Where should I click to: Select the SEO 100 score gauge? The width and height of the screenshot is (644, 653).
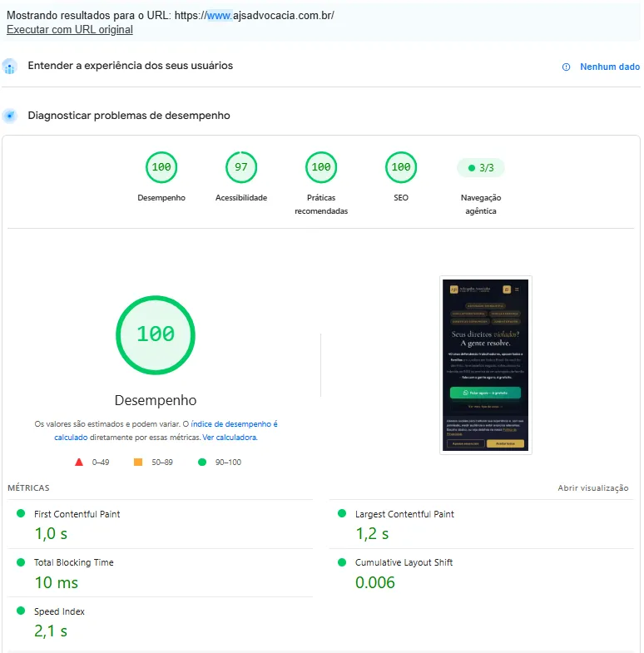pos(401,167)
